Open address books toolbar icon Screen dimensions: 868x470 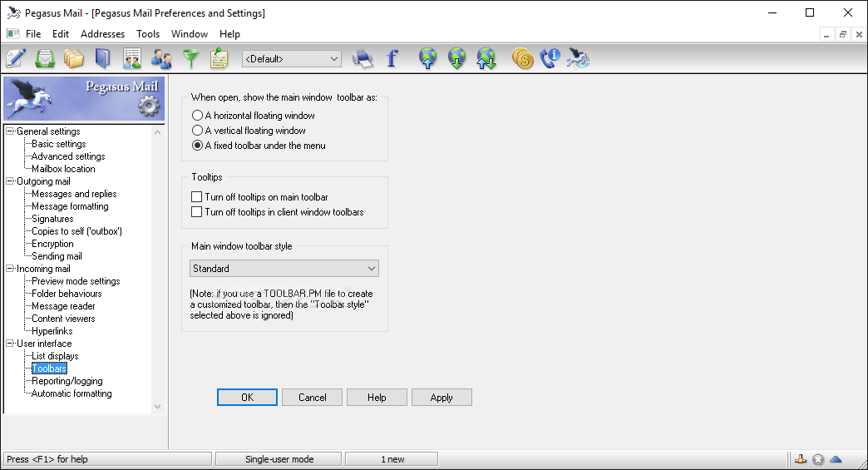coord(103,58)
